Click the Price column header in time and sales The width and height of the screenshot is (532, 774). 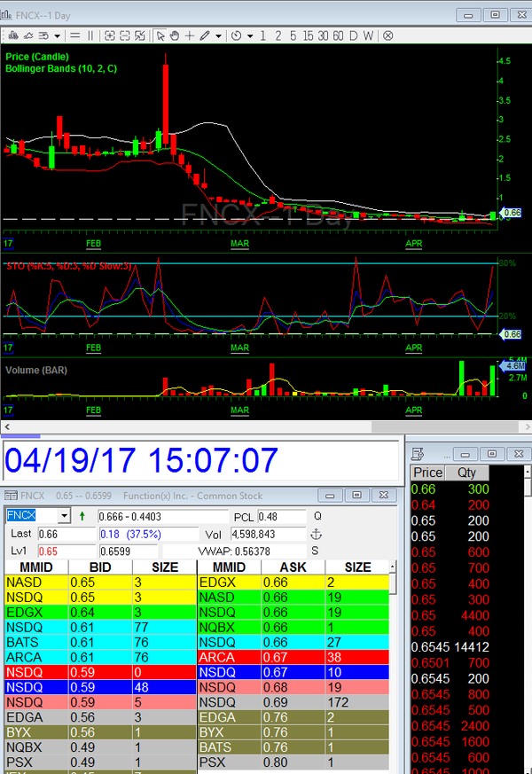pyautogui.click(x=427, y=473)
